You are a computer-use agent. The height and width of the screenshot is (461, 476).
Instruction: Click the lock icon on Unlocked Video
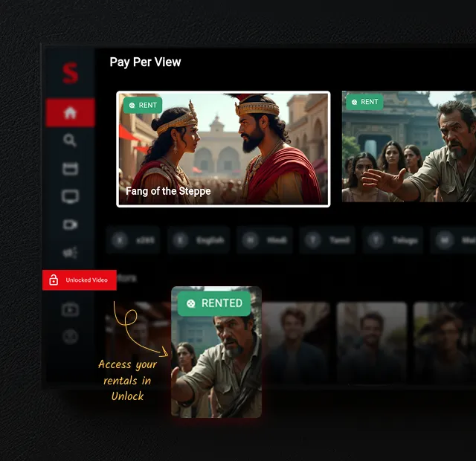point(54,280)
